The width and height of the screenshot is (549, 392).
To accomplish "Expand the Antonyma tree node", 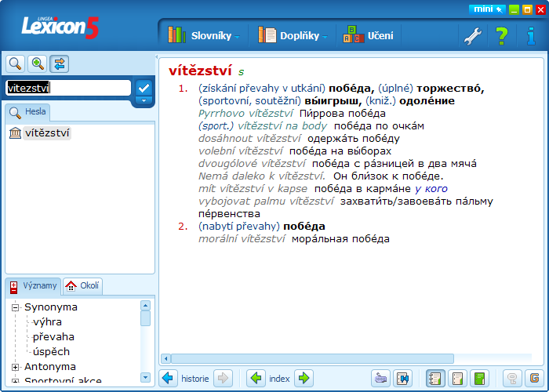I will (x=15, y=366).
